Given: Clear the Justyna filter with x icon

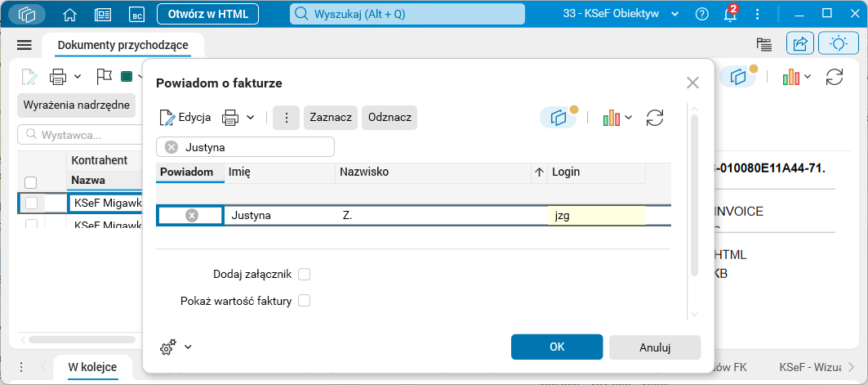Looking at the screenshot, I should 171,147.
